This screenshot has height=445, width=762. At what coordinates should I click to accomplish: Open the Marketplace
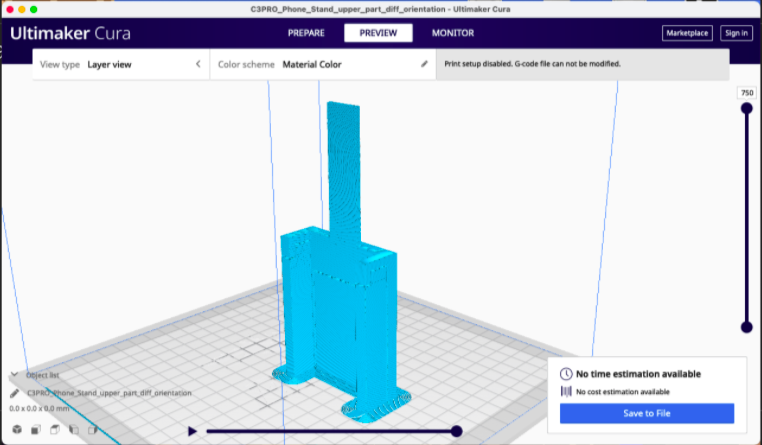(x=687, y=33)
